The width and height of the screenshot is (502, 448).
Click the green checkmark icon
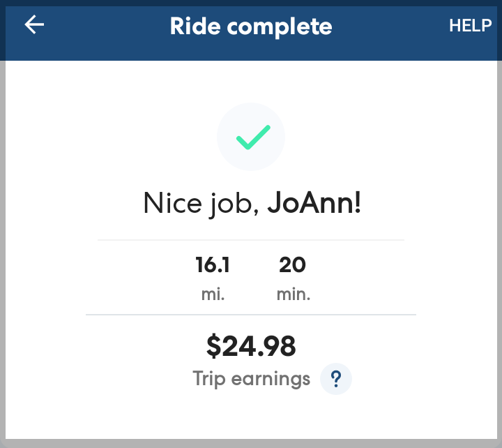(x=252, y=137)
